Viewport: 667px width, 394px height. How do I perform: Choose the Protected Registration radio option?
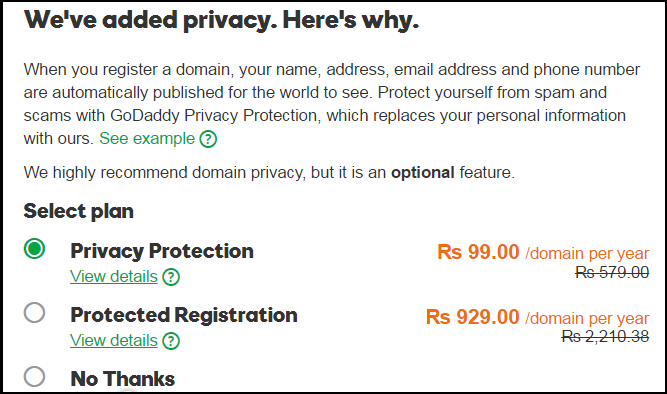[x=34, y=313]
